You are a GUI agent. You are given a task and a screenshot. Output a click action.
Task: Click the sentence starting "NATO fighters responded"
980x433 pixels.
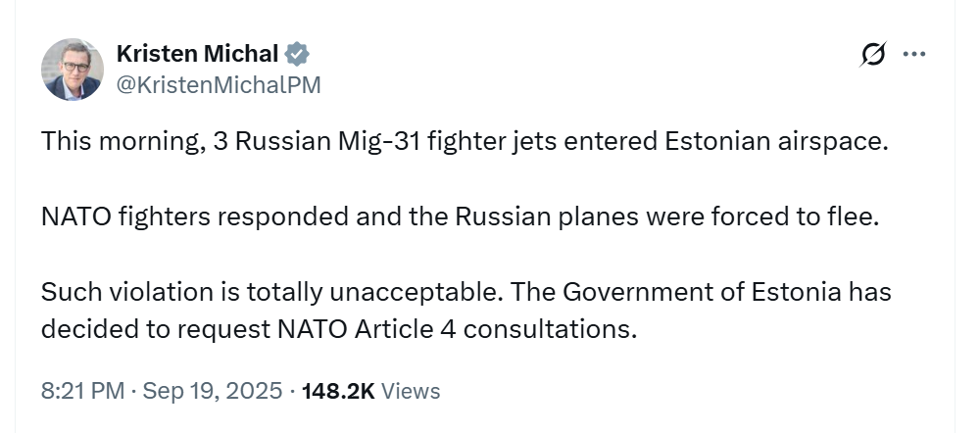coord(461,217)
